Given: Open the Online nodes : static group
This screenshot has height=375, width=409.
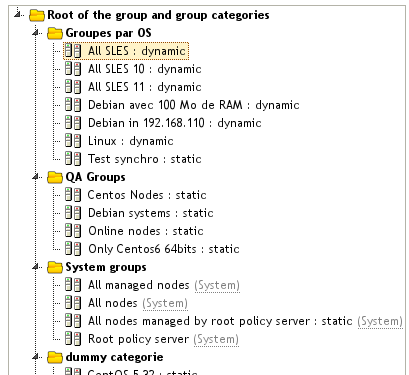Looking at the screenshot, I should coord(146,231).
